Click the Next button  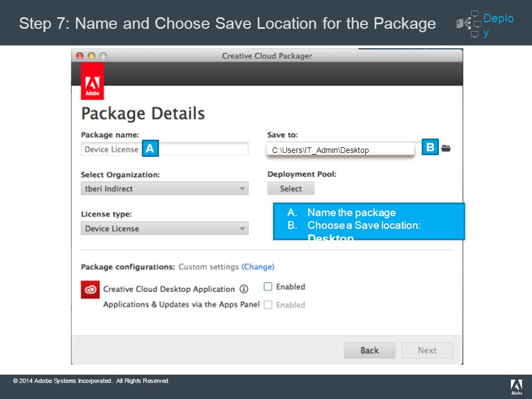[427, 350]
